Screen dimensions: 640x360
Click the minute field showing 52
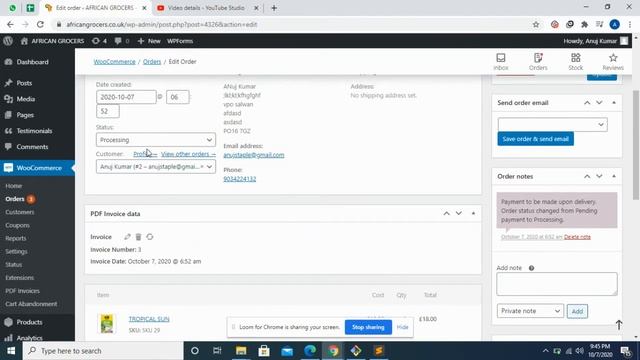(x=108, y=111)
